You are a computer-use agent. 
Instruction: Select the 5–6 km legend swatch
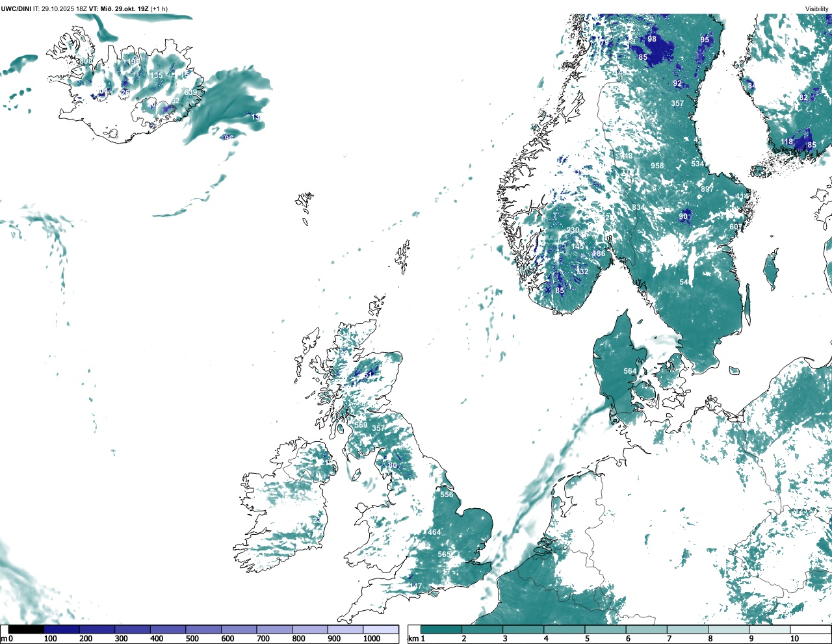point(606,629)
